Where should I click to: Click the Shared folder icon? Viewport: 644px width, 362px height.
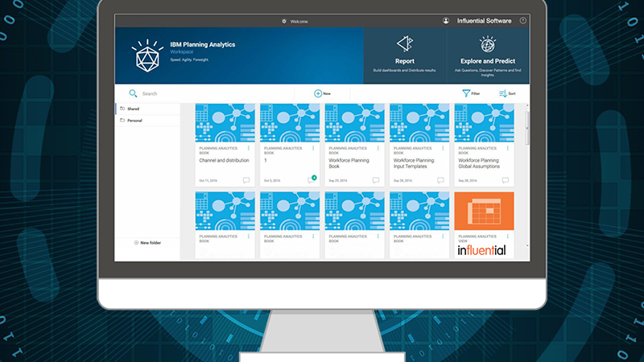pyautogui.click(x=122, y=109)
